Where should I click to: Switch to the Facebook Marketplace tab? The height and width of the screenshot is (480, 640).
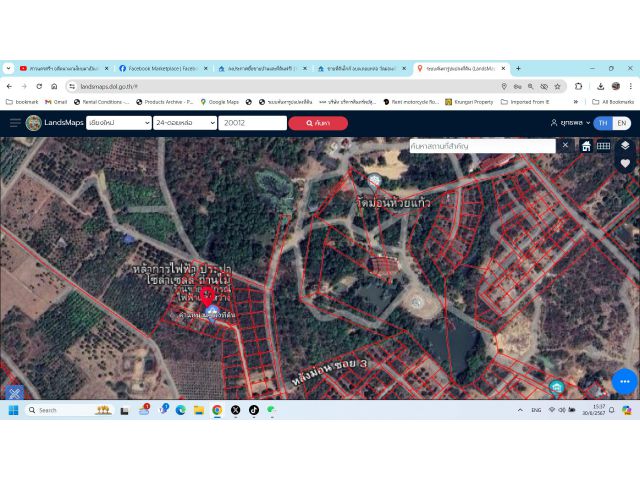163,69
